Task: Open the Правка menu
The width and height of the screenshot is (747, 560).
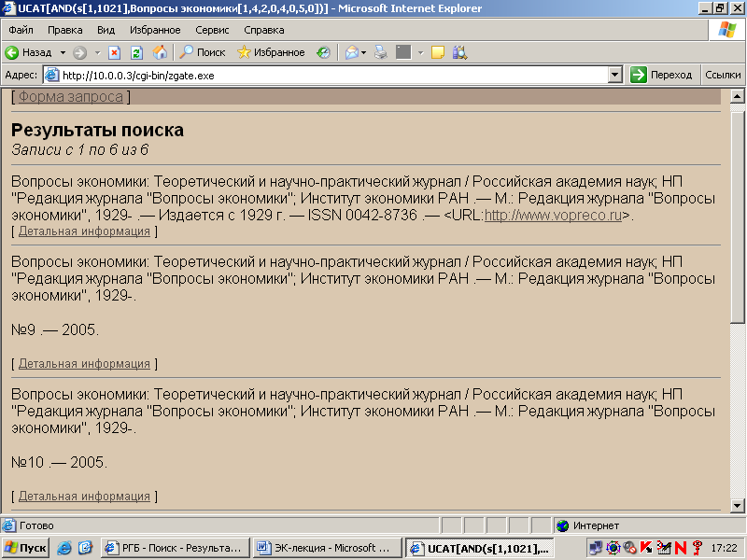Action: (64, 30)
